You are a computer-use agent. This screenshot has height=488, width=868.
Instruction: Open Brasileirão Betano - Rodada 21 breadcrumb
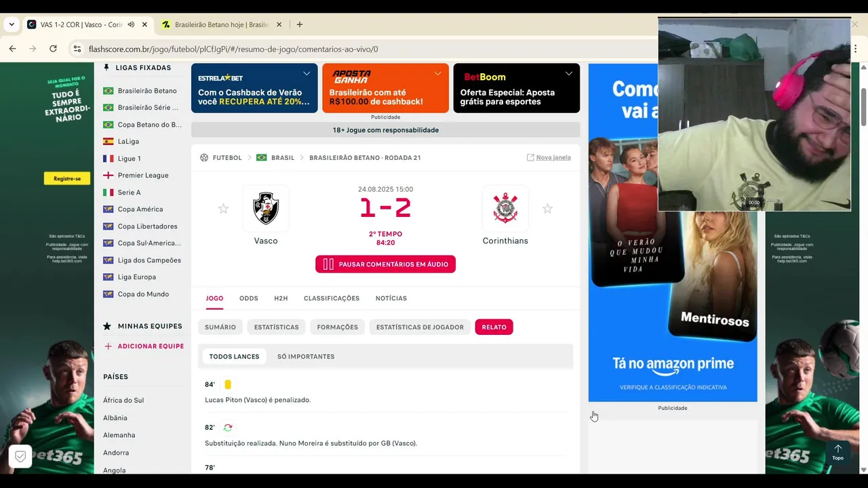[365, 158]
